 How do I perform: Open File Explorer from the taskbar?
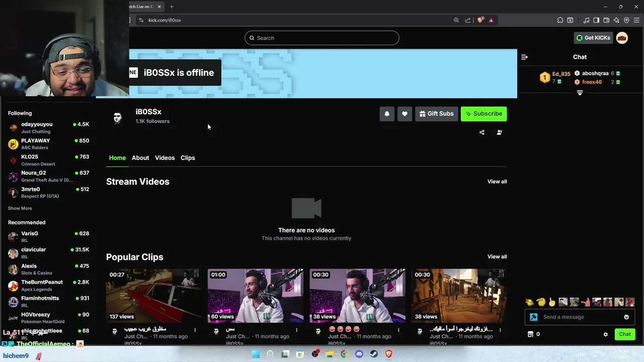pyautogui.click(x=330, y=354)
